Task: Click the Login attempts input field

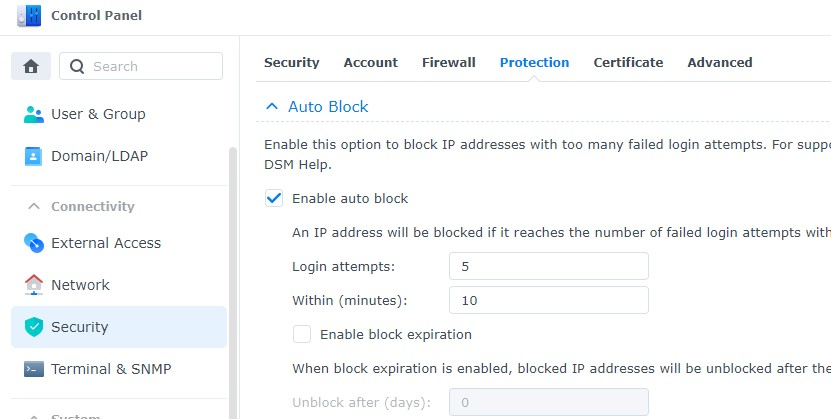Action: [x=548, y=266]
